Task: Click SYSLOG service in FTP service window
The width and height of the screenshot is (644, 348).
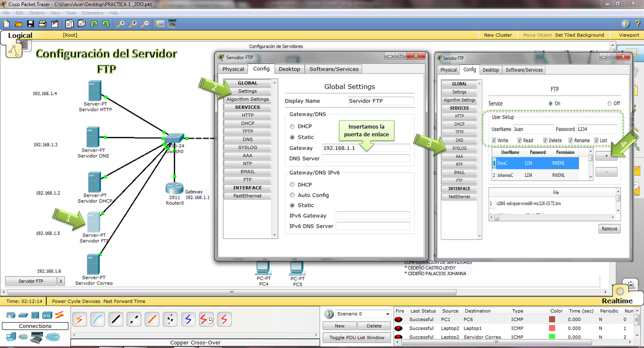Action: coord(459,148)
